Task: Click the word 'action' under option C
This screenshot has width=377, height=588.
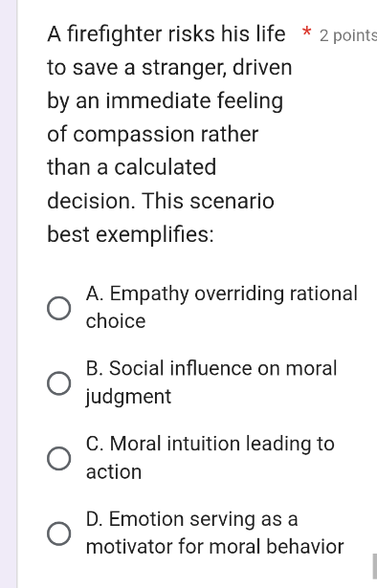Action: 114,471
